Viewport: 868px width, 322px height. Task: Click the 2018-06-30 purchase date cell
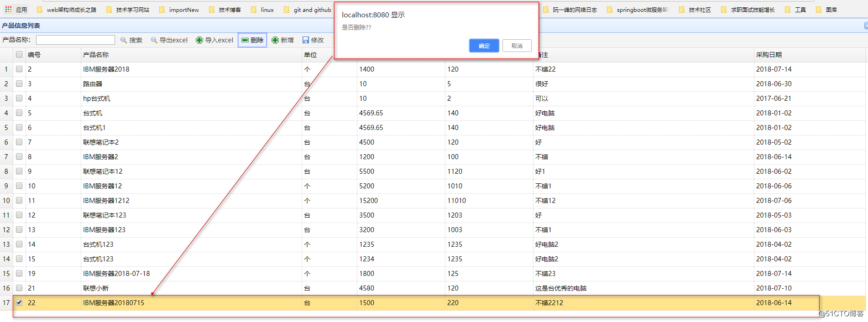[x=810, y=84]
